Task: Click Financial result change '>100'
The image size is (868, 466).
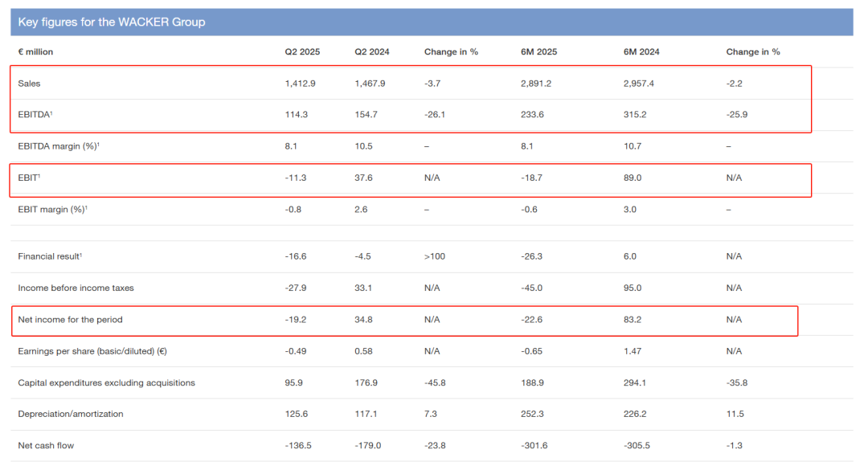Action: coord(435,256)
